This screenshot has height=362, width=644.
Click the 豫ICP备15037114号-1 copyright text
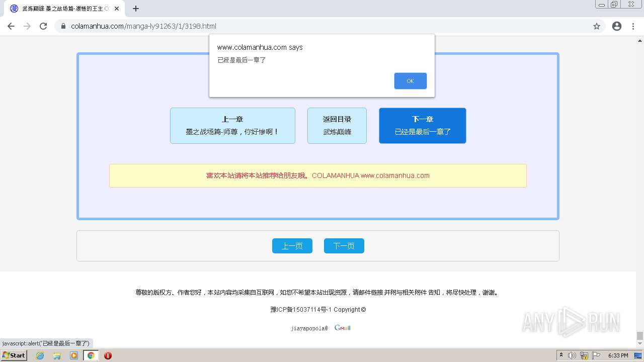click(318, 310)
